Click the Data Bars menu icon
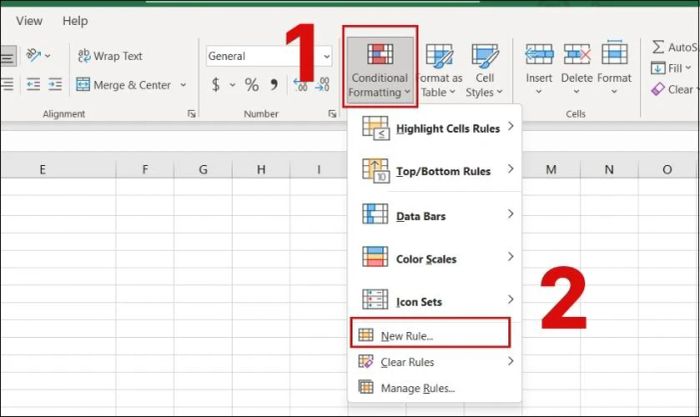Screen dimensions: 700x417 tap(375, 214)
